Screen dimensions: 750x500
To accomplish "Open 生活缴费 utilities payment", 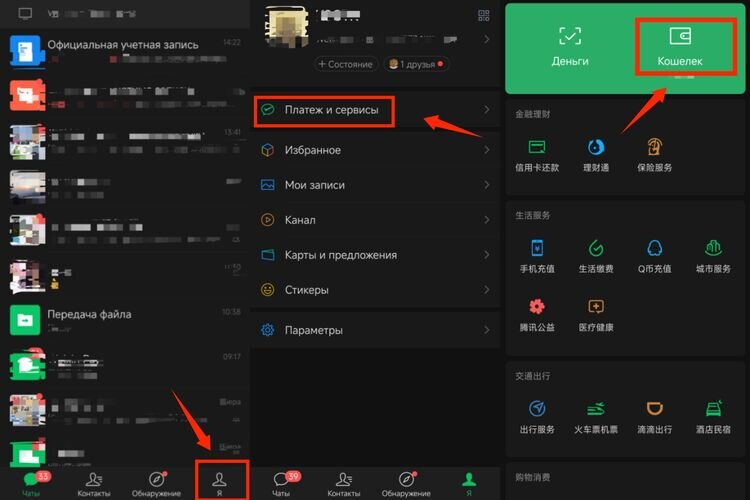I will (596, 256).
